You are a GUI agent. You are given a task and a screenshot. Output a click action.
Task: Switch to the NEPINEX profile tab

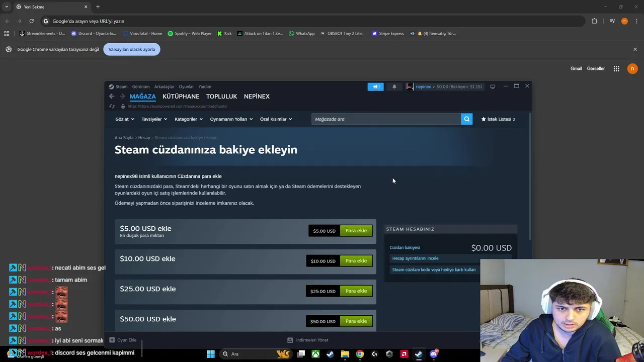[257, 96]
